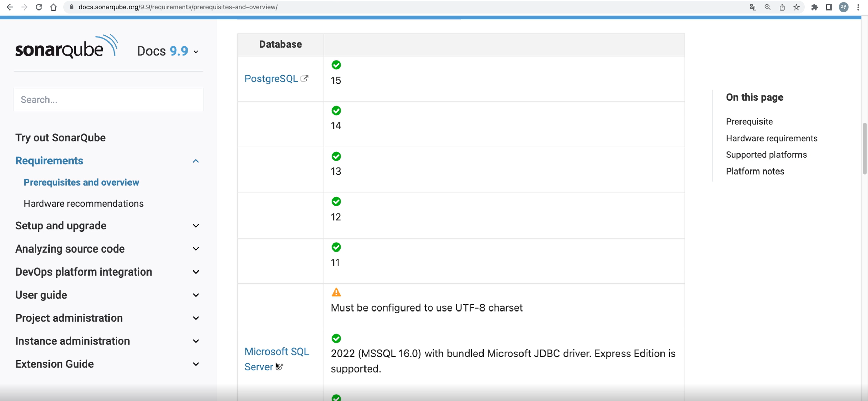Bookmark this page with star icon
Screen dimensions: 868x401
(796, 7)
